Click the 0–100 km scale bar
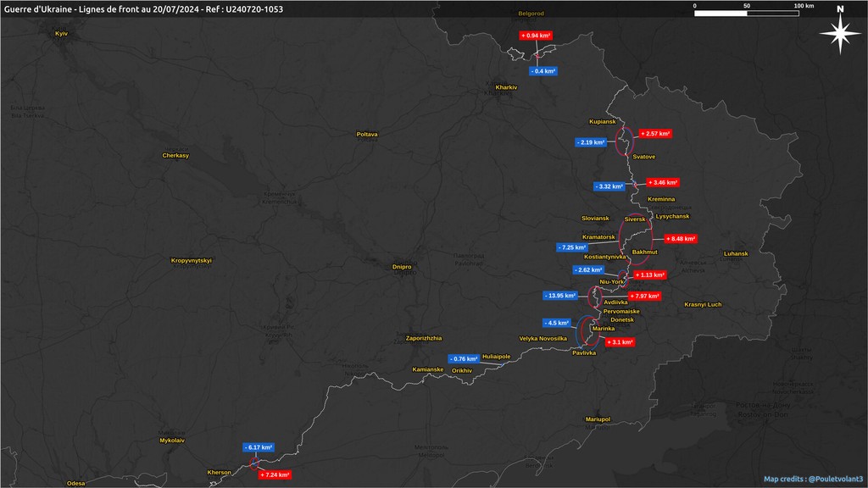Viewport: 868px width, 488px height. tap(746, 14)
